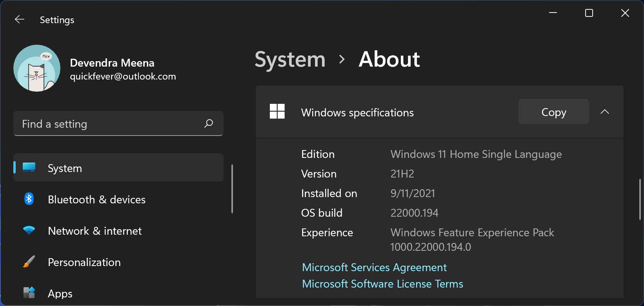Click the account name Devendra Meena
This screenshot has height=306, width=644.
[112, 63]
